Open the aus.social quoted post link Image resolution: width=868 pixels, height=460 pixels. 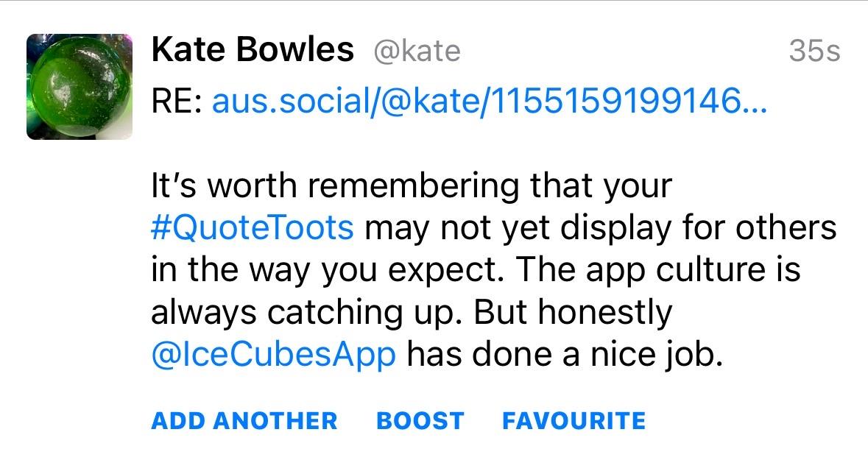tap(489, 102)
